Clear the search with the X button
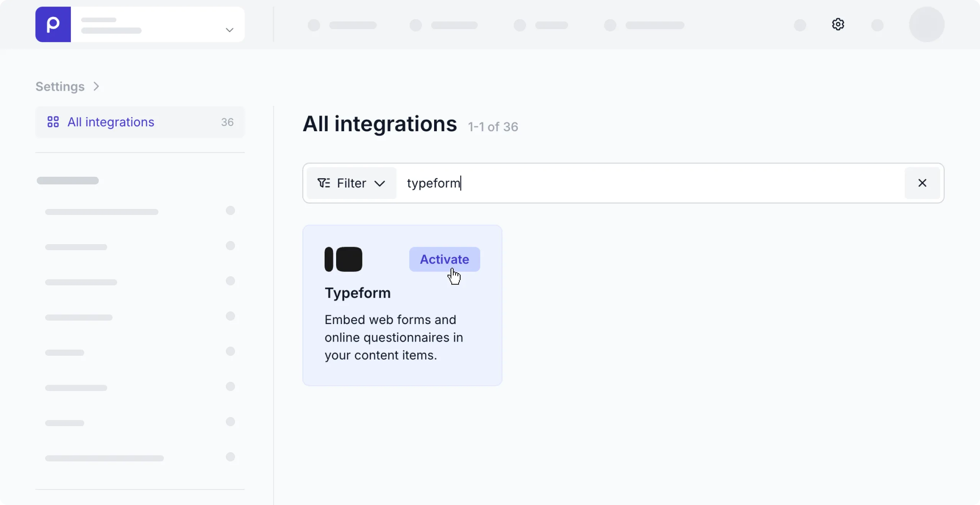The width and height of the screenshot is (980, 505). tap(922, 183)
